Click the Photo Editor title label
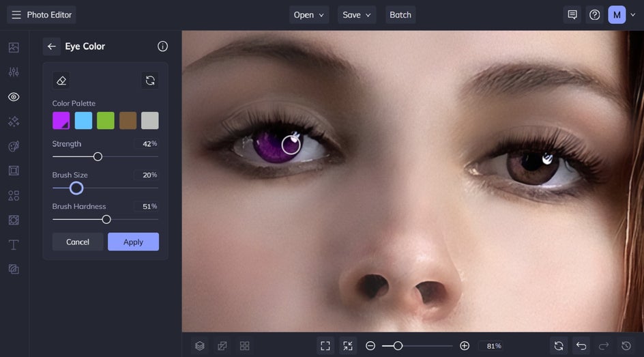644x357 pixels. coord(49,15)
